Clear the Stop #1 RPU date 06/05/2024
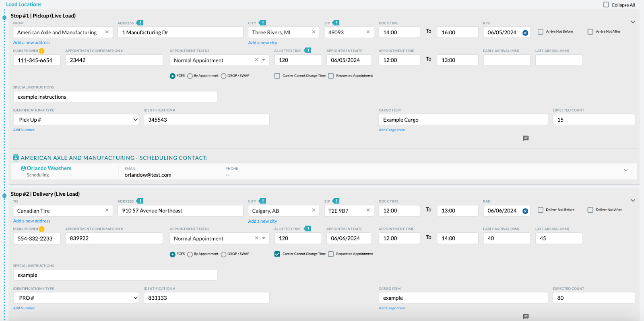Image resolution: width=644 pixels, height=321 pixels. 525,33
